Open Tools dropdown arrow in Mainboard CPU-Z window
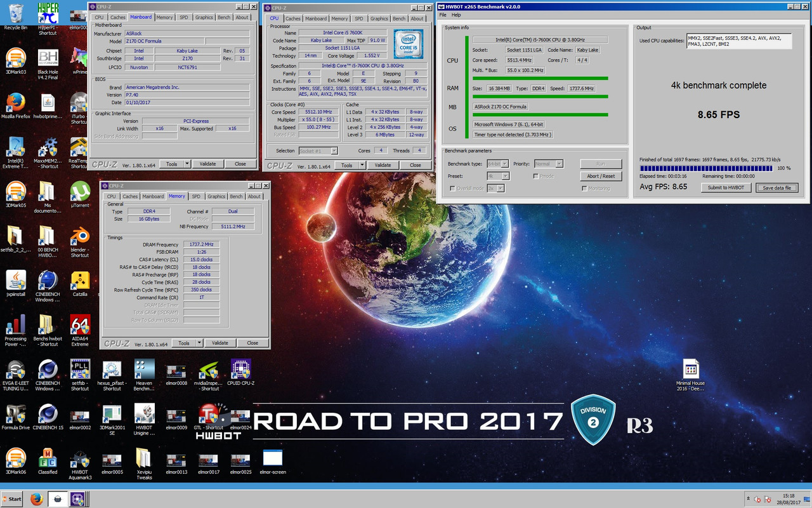The height and width of the screenshot is (508, 812). (x=188, y=164)
